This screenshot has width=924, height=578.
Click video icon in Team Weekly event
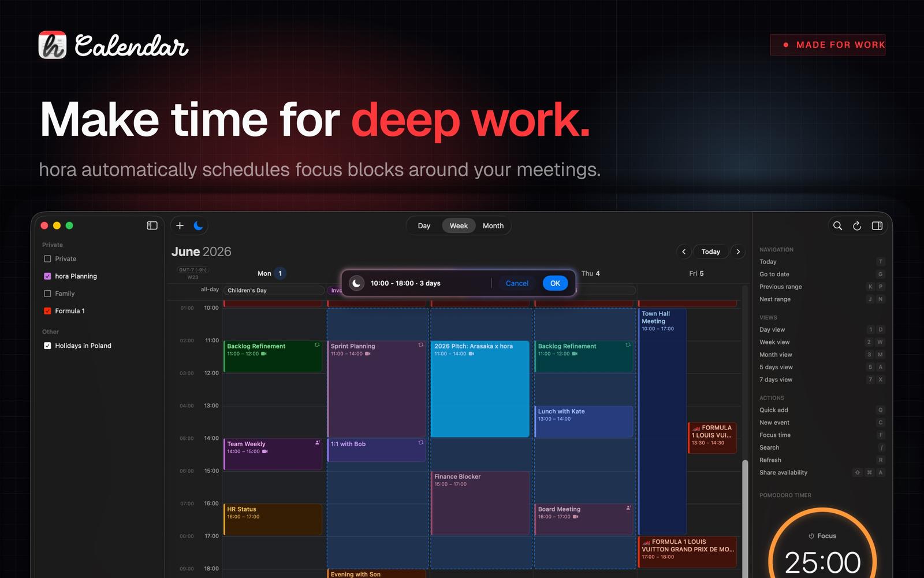(x=265, y=451)
